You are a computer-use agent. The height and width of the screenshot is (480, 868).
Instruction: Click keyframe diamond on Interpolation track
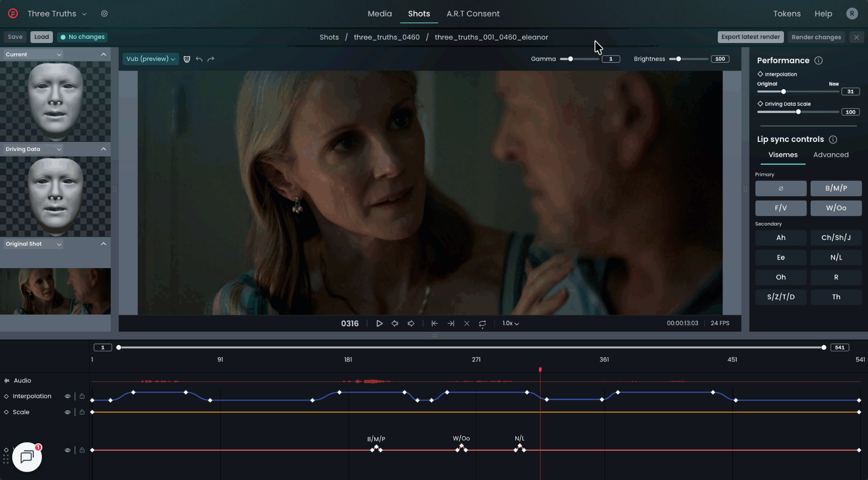click(x=6, y=396)
